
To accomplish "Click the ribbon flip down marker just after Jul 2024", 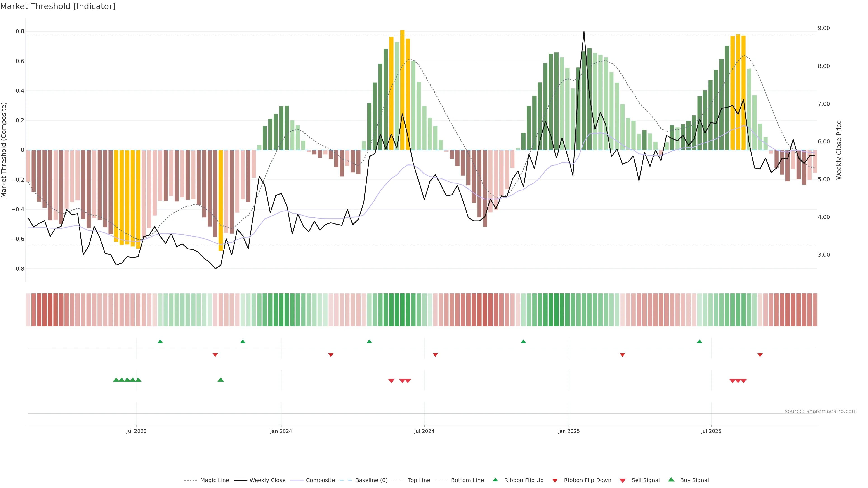I will [435, 355].
